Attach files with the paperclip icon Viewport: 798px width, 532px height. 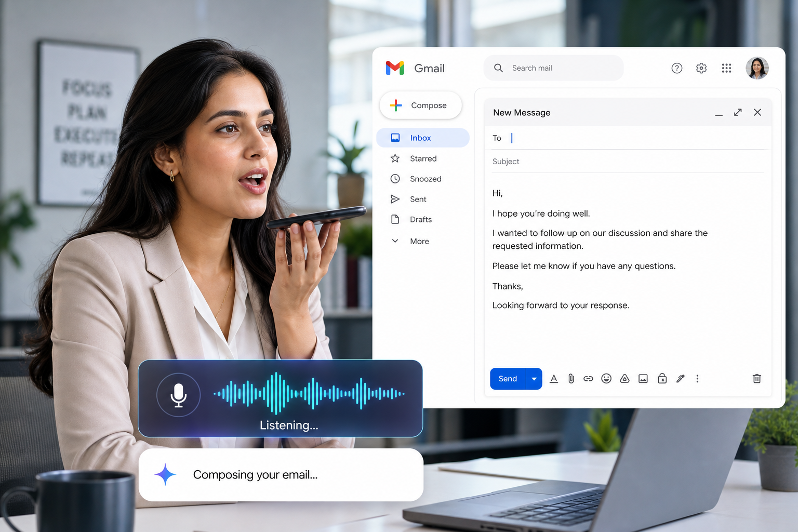pyautogui.click(x=571, y=379)
